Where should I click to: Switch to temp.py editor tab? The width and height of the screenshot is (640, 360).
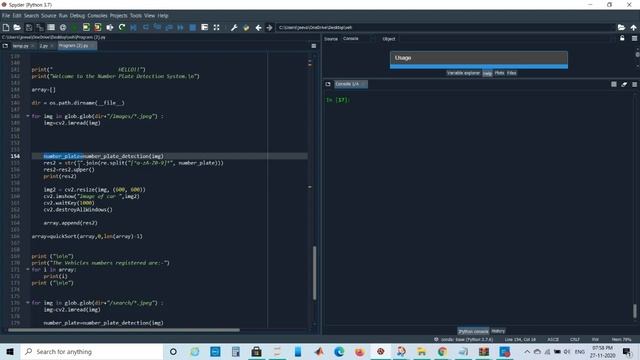20,46
